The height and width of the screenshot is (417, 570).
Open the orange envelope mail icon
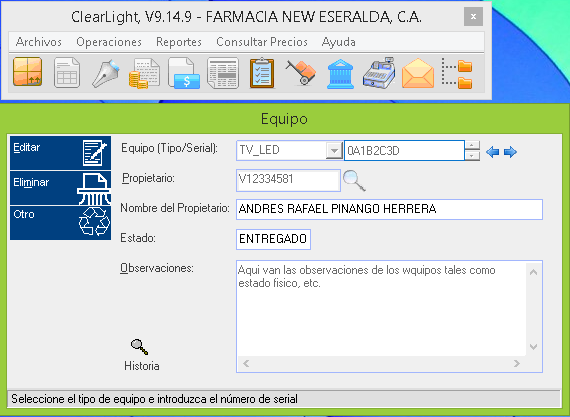tap(418, 73)
